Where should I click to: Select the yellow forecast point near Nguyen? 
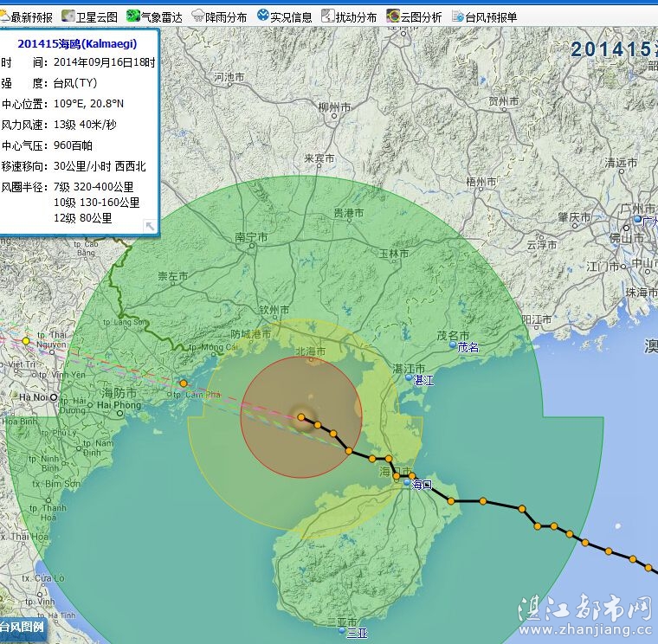click(26, 341)
